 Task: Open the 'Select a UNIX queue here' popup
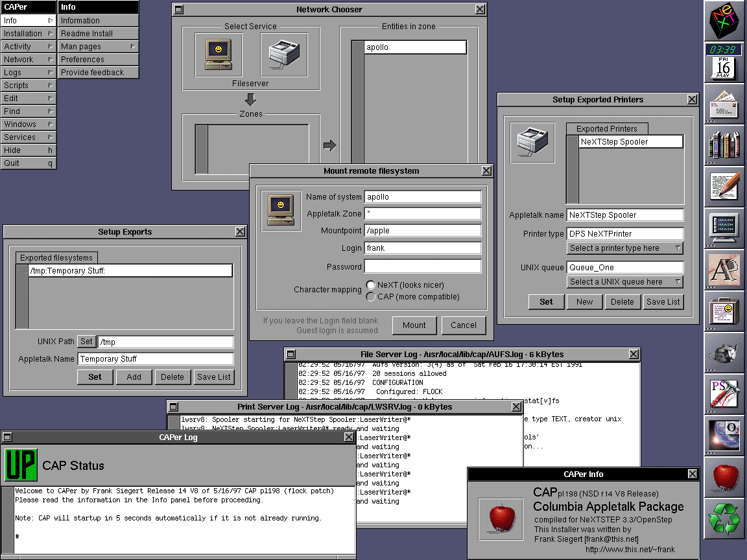point(625,282)
